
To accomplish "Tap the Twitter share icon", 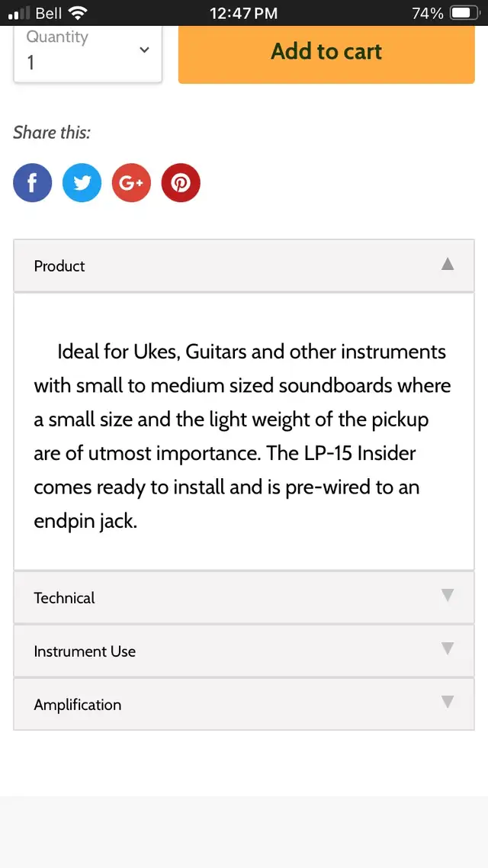I will click(82, 183).
